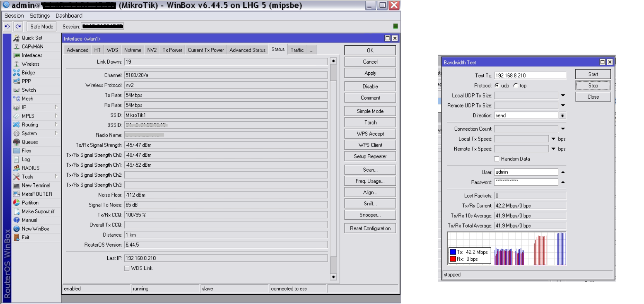Open Files folder icon in sidebar
The image size is (644, 304).
coord(16,151)
